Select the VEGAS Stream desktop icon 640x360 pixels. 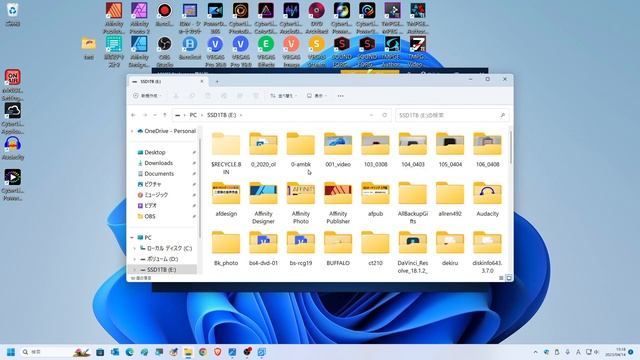[x=316, y=52]
